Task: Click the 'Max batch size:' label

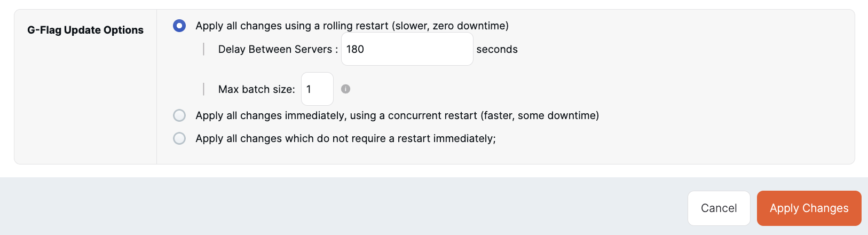Action: tap(256, 89)
